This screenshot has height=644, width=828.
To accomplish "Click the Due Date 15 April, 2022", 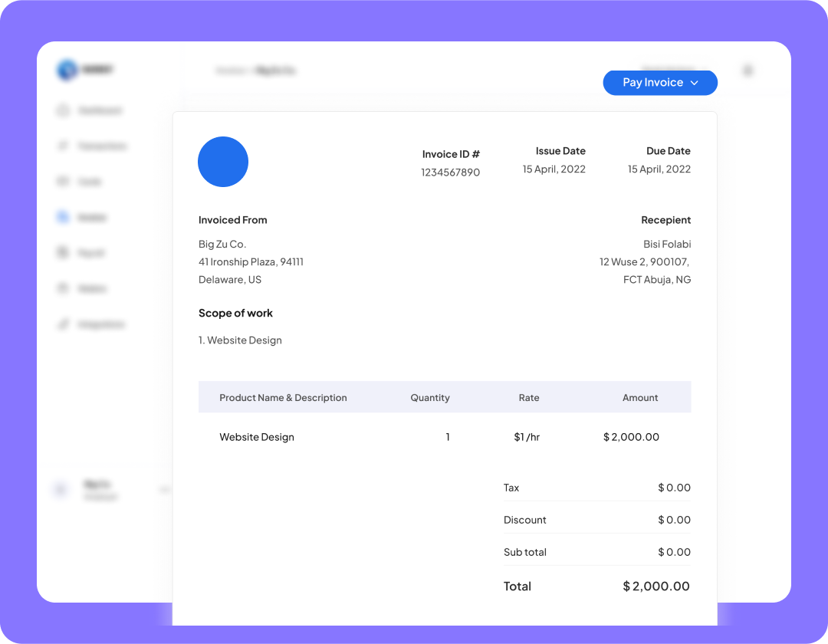I will click(x=659, y=169).
